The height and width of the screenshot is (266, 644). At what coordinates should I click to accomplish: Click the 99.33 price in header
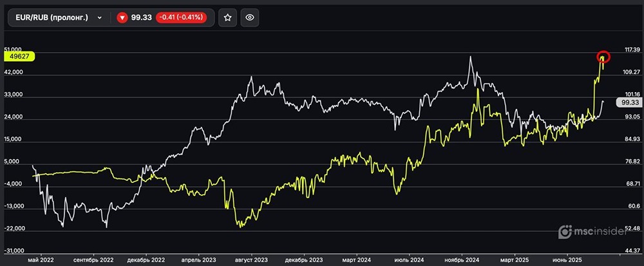pyautogui.click(x=142, y=17)
